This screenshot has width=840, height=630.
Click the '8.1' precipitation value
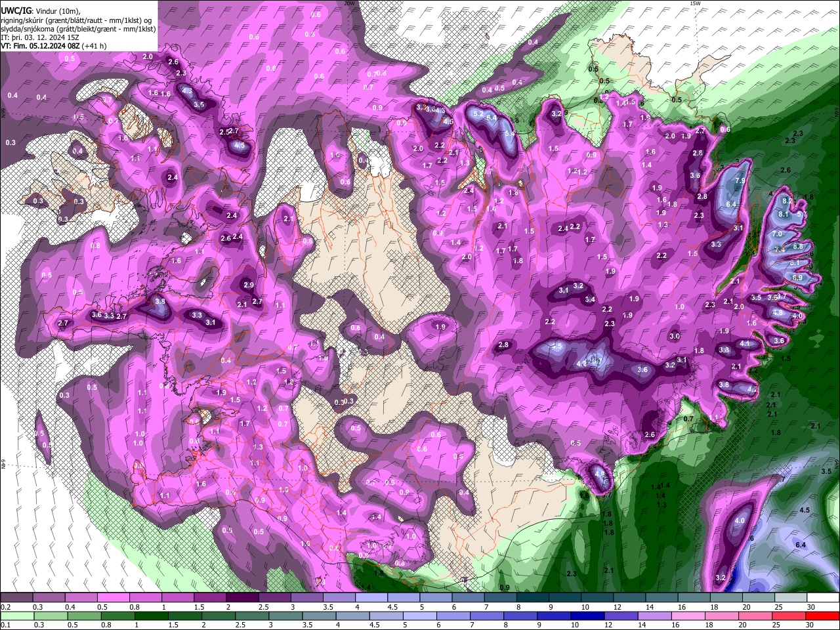784,214
